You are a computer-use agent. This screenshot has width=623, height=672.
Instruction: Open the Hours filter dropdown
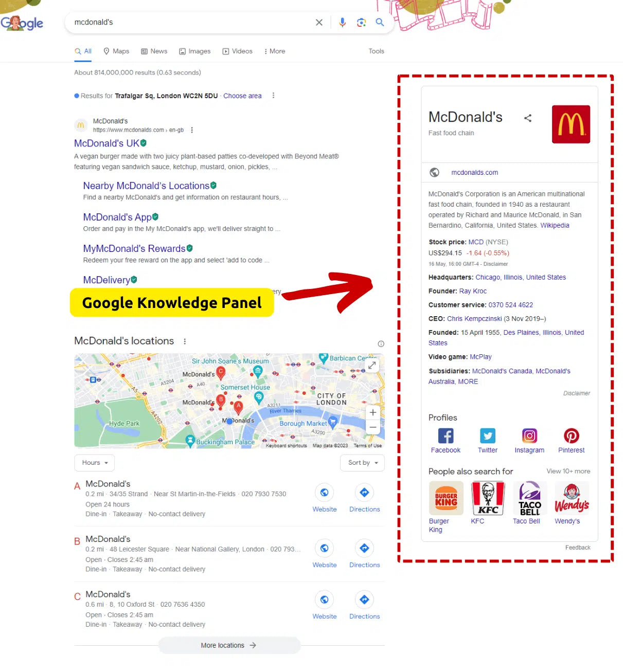coord(95,462)
